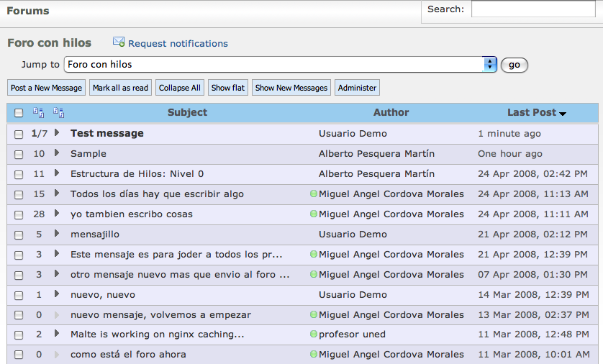Viewport: 603px width, 364px height.
Task: Click the envelope icon beside Request notifications
Action: (x=119, y=42)
